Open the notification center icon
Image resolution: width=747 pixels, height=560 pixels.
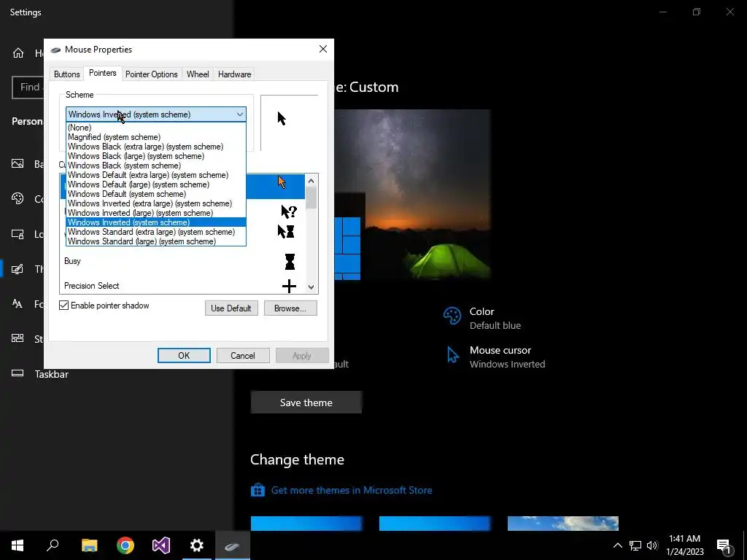click(724, 545)
